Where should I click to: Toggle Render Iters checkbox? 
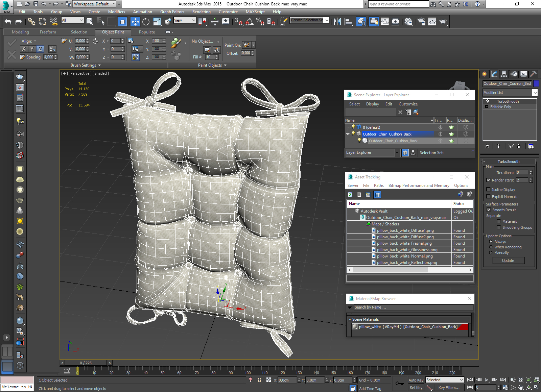(x=488, y=180)
